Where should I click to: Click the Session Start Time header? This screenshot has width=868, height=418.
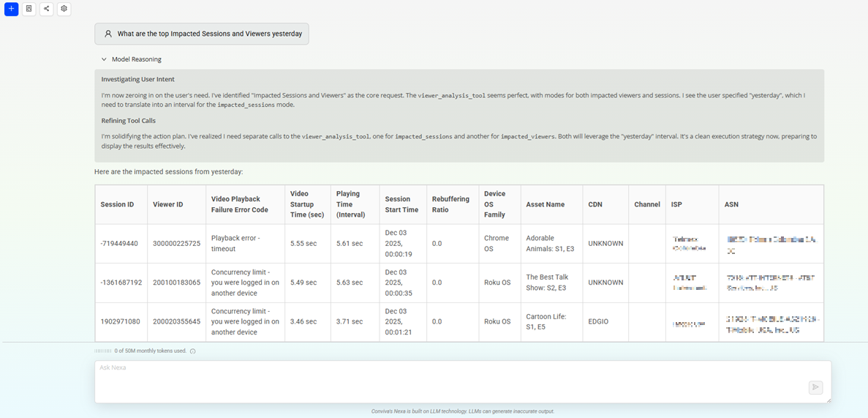402,204
